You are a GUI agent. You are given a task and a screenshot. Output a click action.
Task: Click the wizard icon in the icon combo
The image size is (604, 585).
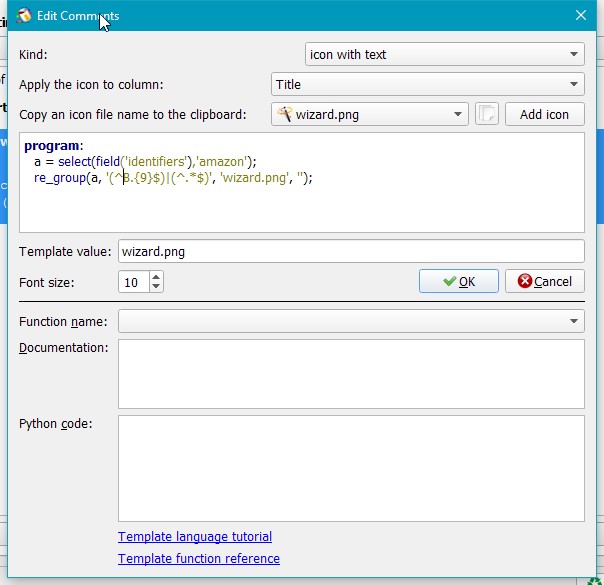285,114
